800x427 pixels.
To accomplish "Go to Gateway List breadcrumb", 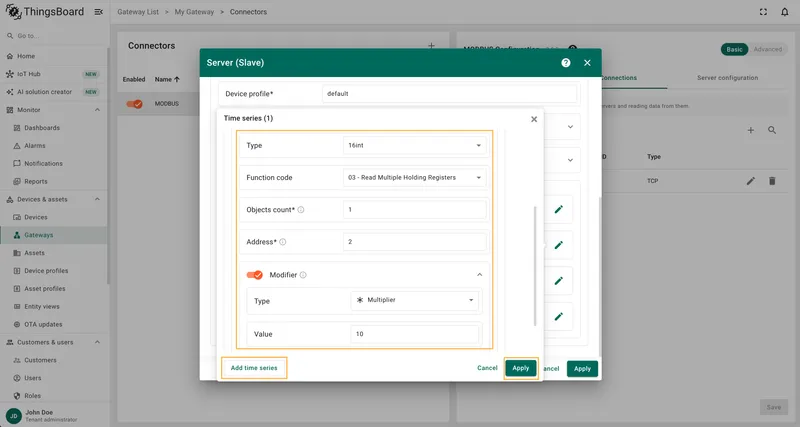I will pos(138,12).
